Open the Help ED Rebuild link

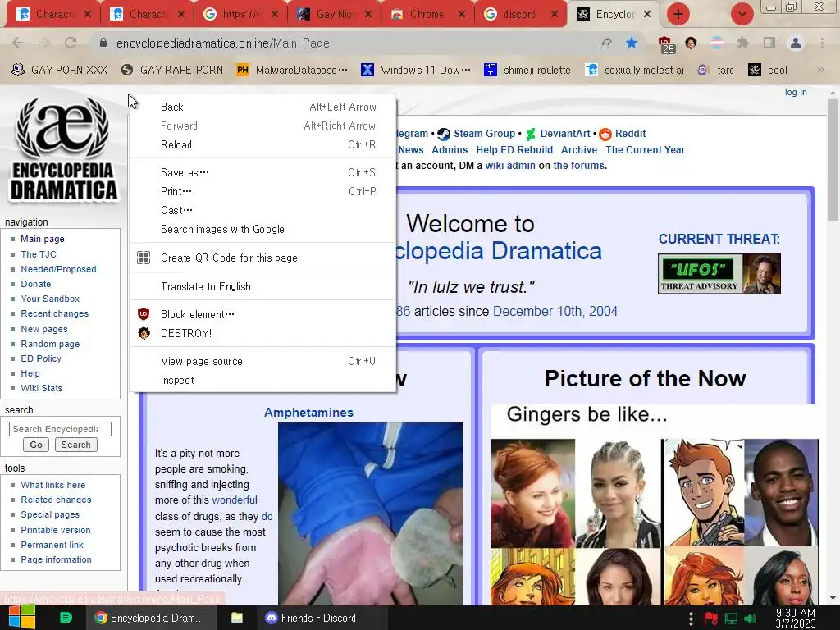[x=514, y=150]
